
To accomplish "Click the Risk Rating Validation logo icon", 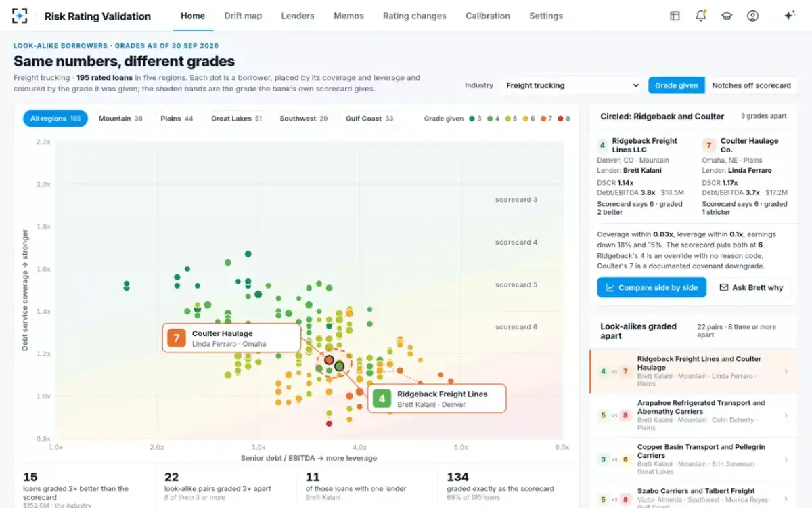I will coord(20,16).
